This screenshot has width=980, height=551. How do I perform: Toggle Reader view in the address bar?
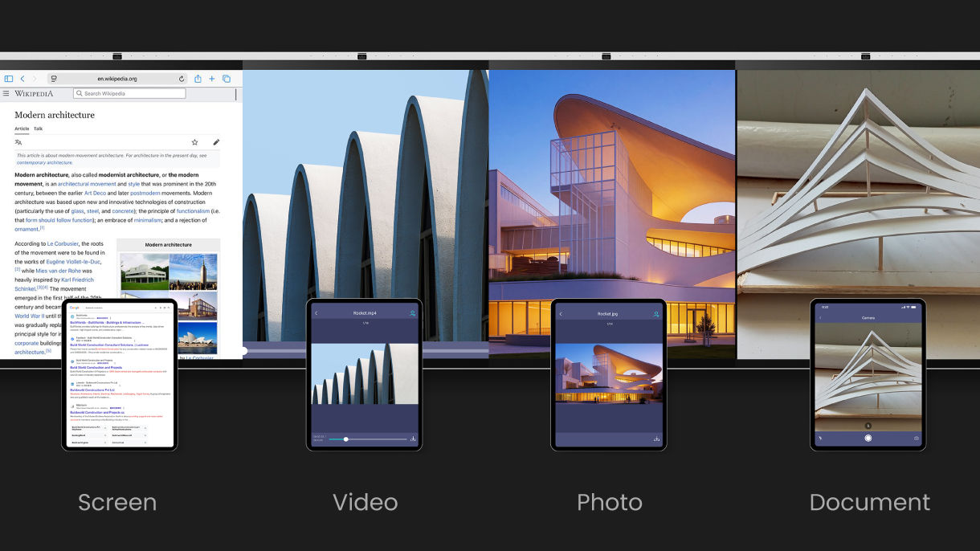pyautogui.click(x=55, y=79)
